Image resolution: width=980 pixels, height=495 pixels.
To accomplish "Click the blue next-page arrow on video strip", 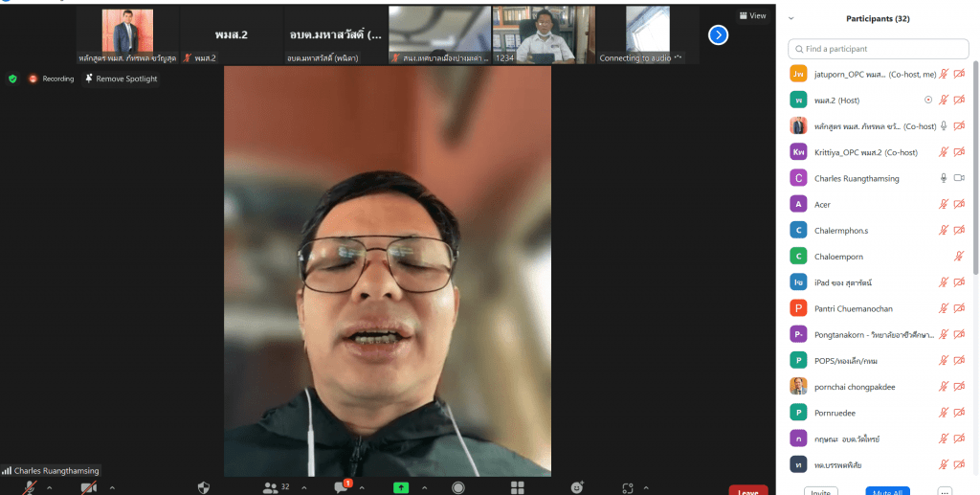I will click(x=718, y=35).
